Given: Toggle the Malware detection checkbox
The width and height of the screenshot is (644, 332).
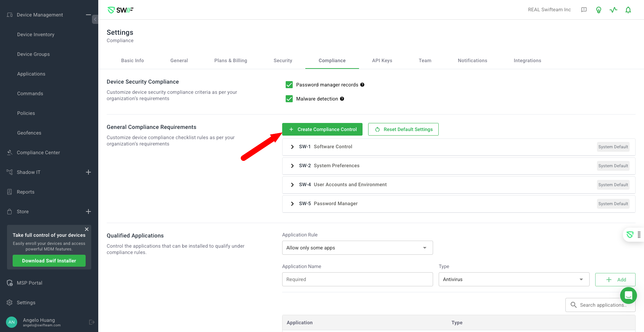Looking at the screenshot, I should 289,99.
